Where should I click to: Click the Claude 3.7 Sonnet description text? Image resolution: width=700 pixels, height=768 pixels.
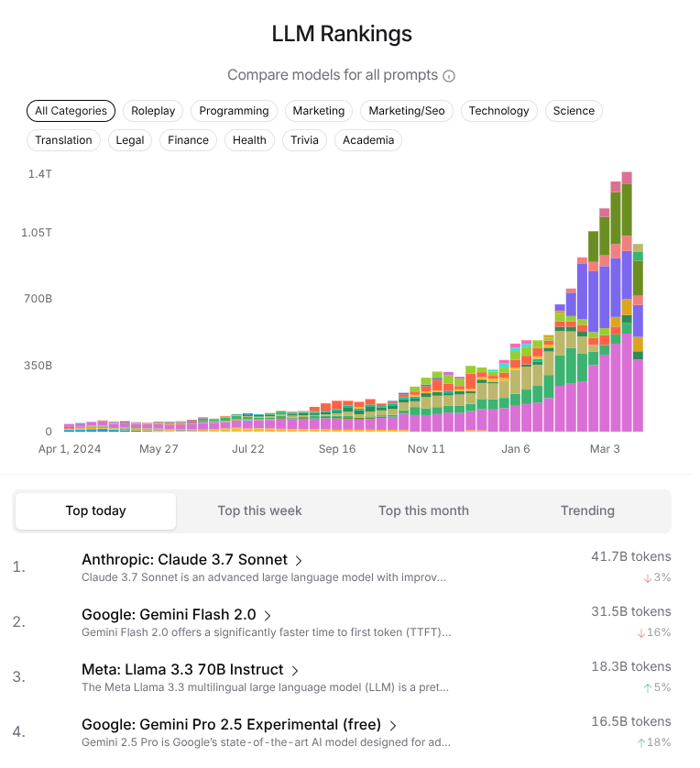point(264,577)
